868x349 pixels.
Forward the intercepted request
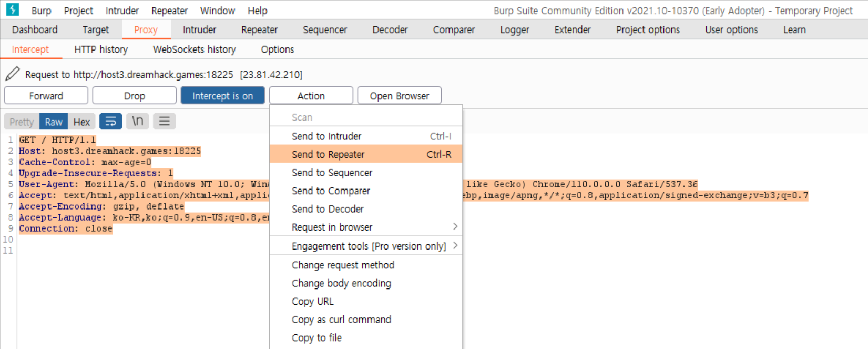click(x=46, y=96)
